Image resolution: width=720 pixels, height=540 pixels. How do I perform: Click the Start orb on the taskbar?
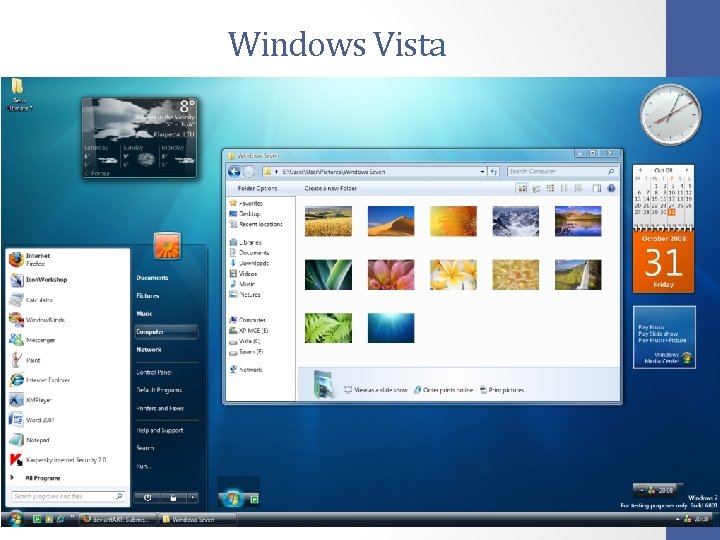14,519
